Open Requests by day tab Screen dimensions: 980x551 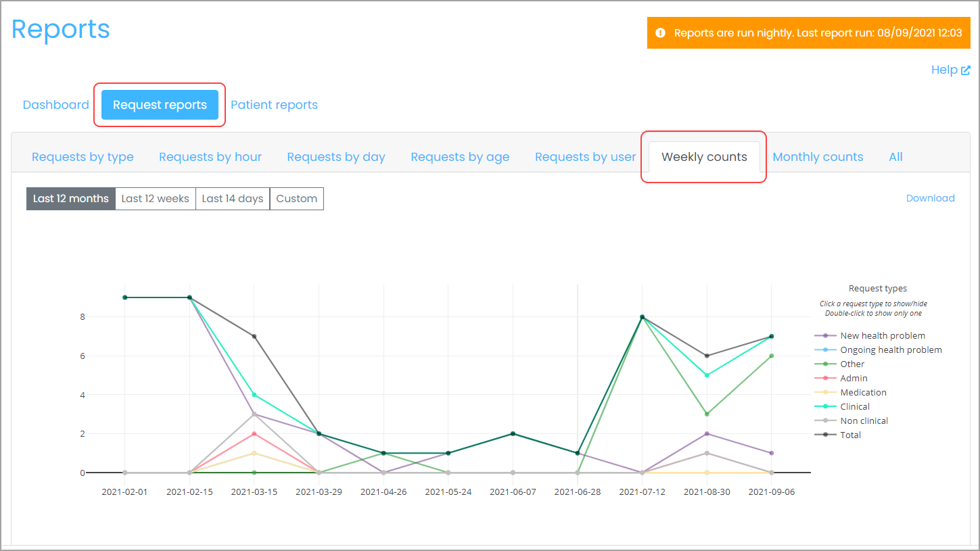336,157
